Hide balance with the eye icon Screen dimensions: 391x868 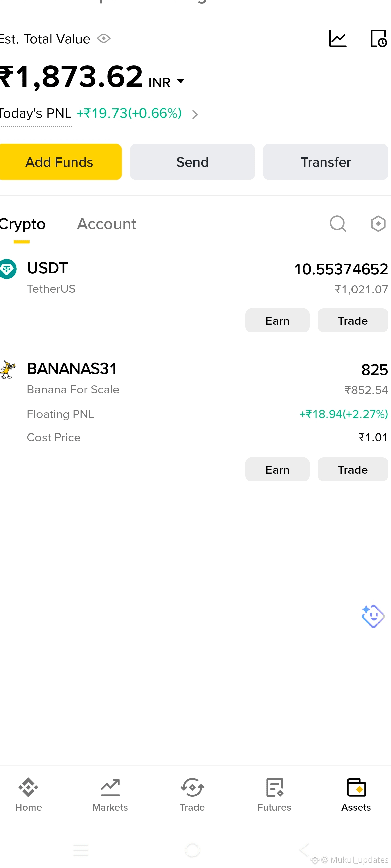(x=104, y=39)
